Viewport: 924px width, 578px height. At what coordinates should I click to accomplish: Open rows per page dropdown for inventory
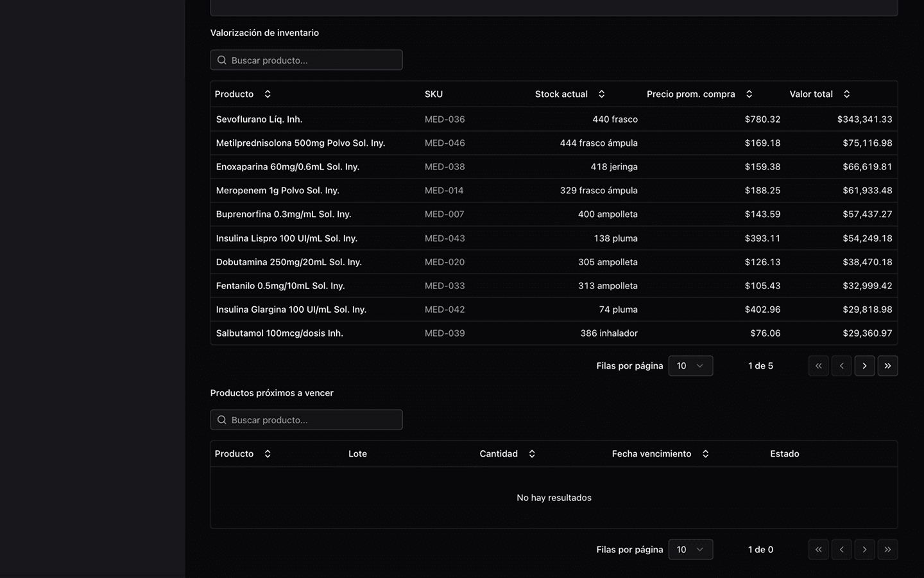tap(690, 366)
